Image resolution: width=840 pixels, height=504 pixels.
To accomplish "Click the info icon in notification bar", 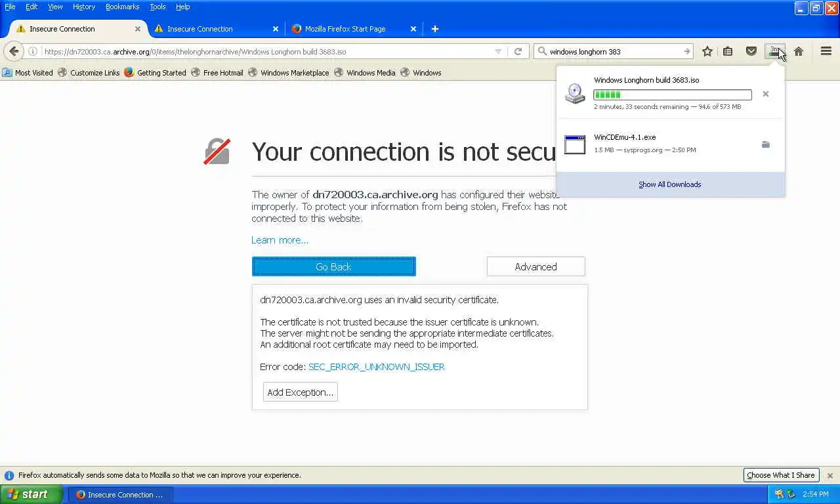I will (9, 475).
